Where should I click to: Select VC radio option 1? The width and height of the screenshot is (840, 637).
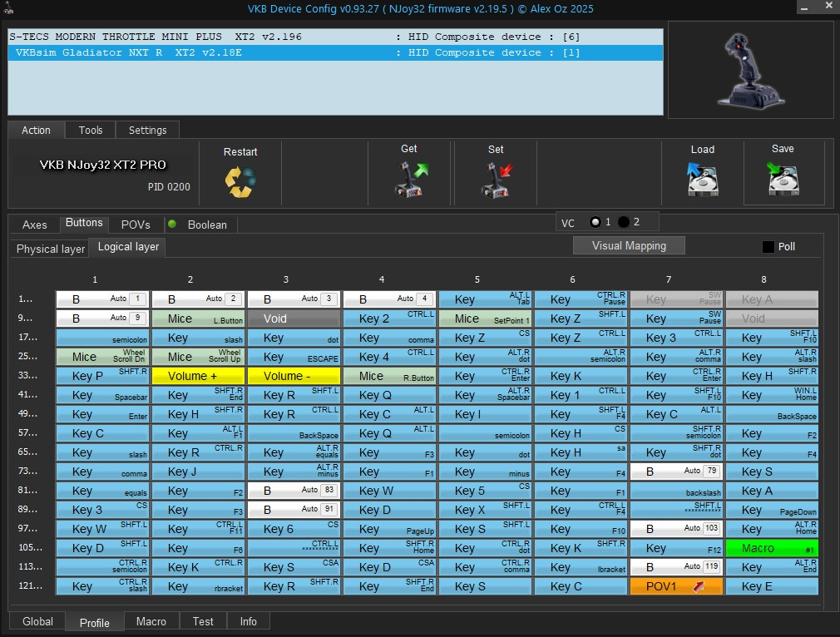(595, 222)
